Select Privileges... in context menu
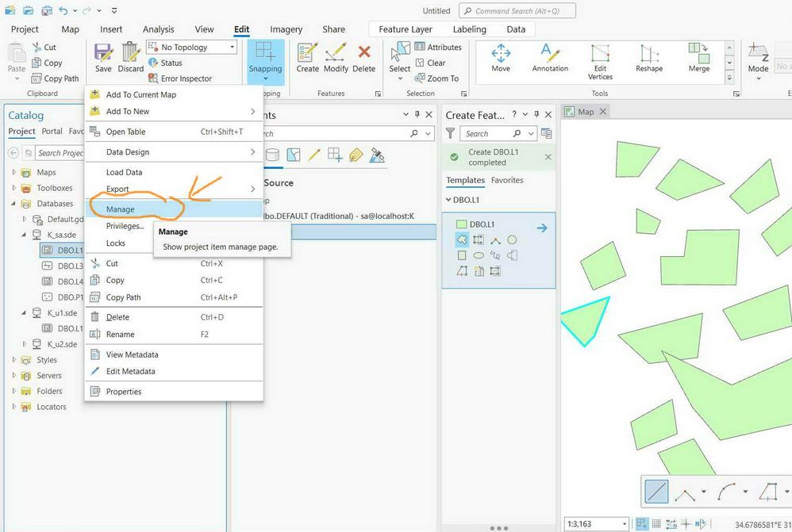The width and height of the screenshot is (792, 532). coord(125,226)
